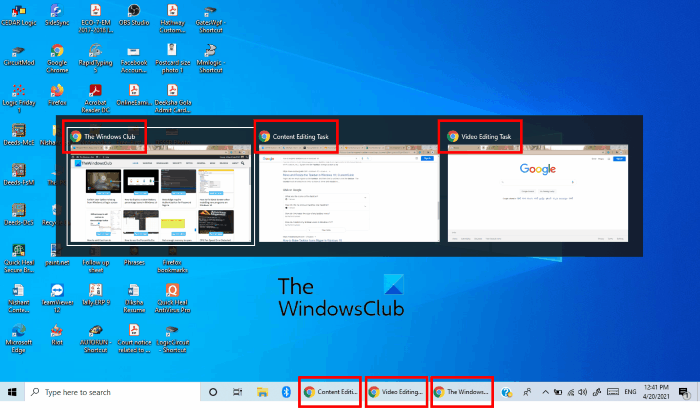Click Content Editi... Chrome taskbar button

(330, 392)
